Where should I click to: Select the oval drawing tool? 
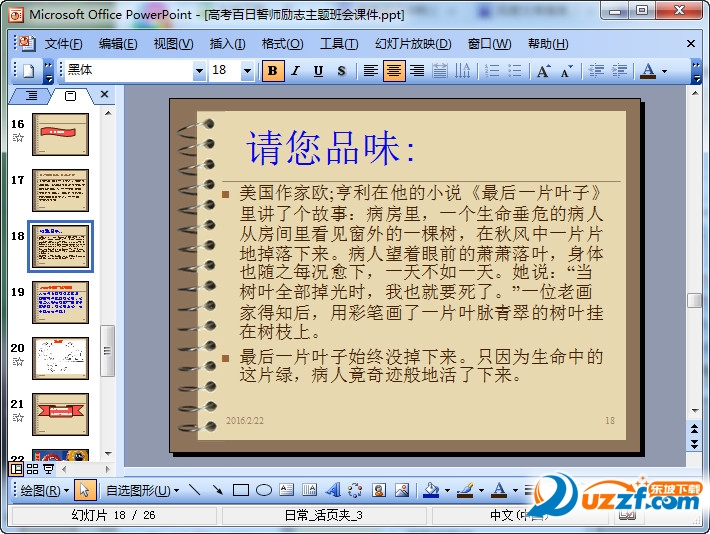tap(264, 490)
